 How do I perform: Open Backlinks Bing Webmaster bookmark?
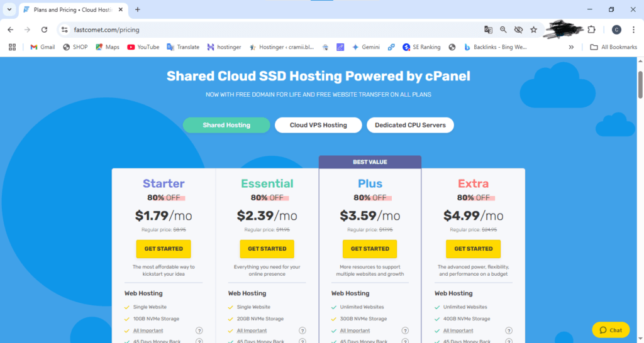[x=496, y=47]
